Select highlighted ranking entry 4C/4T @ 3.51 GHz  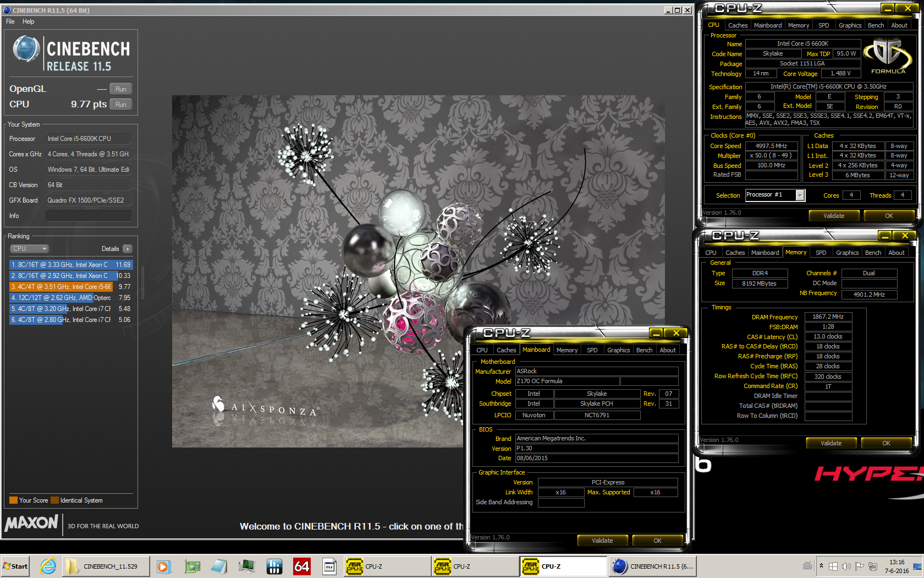coord(71,287)
